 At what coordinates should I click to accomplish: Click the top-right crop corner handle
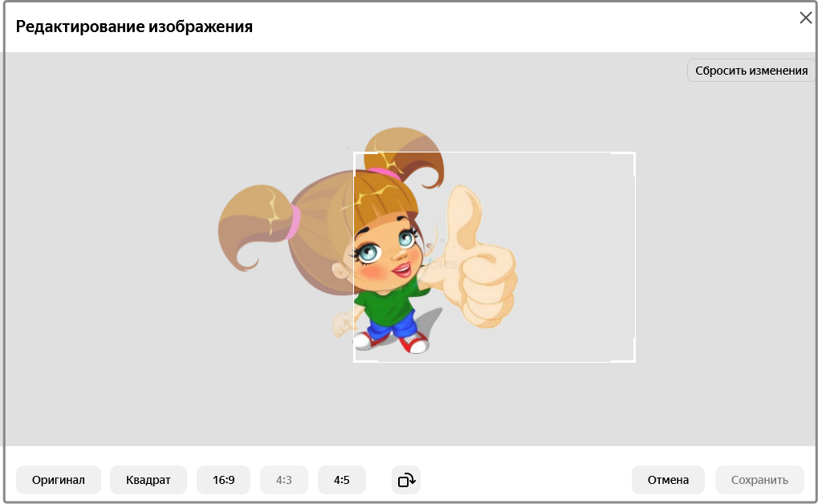click(x=634, y=153)
